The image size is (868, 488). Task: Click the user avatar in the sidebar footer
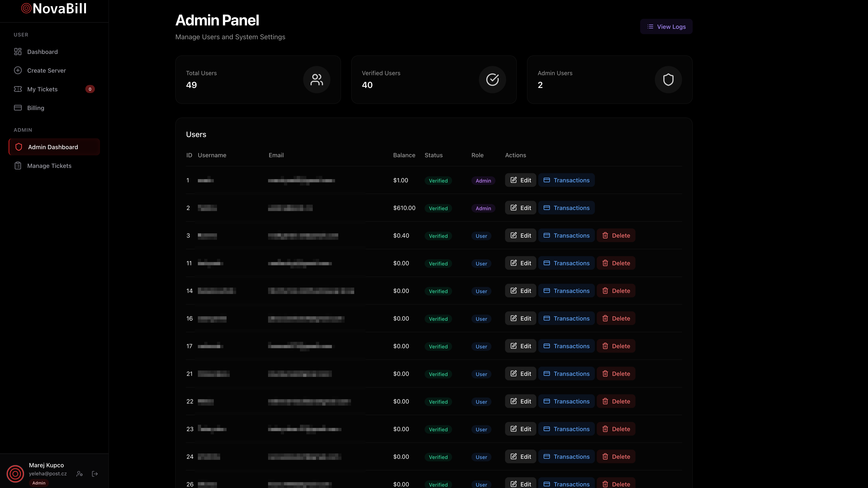(x=15, y=474)
